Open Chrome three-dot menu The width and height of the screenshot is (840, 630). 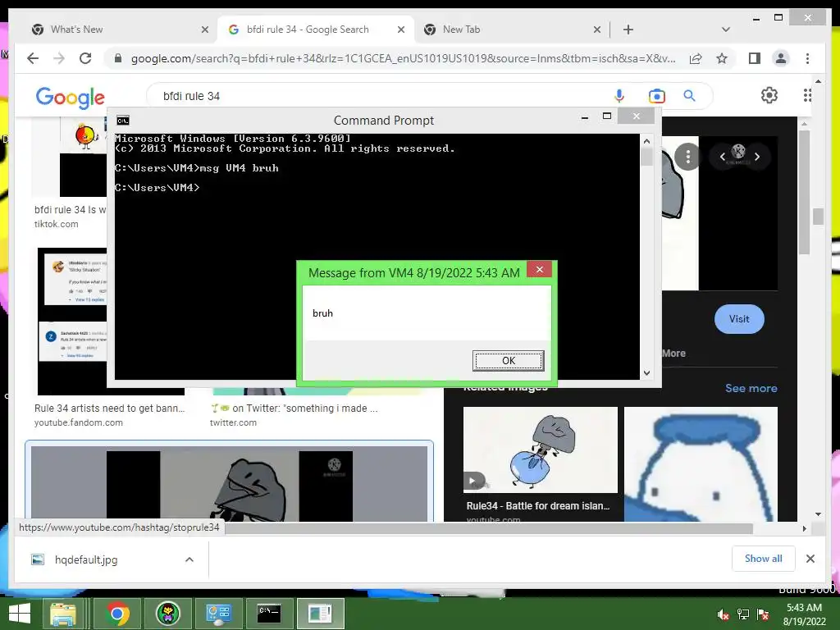tap(807, 58)
